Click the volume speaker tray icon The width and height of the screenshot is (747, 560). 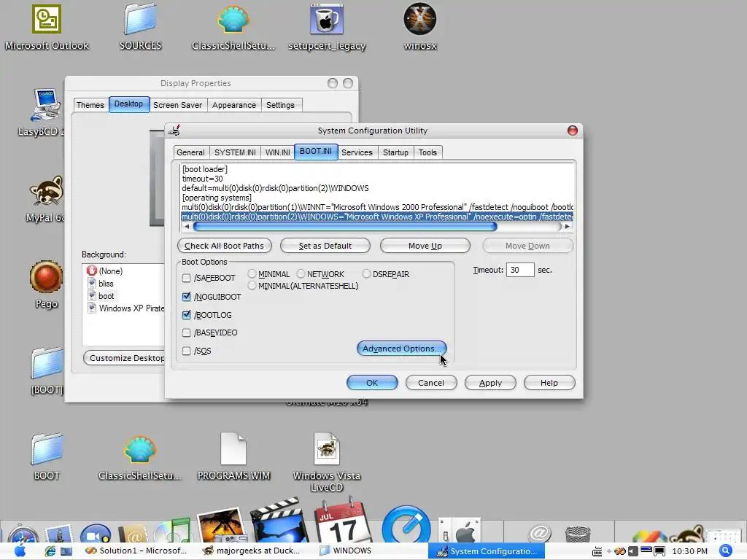[x=632, y=551]
